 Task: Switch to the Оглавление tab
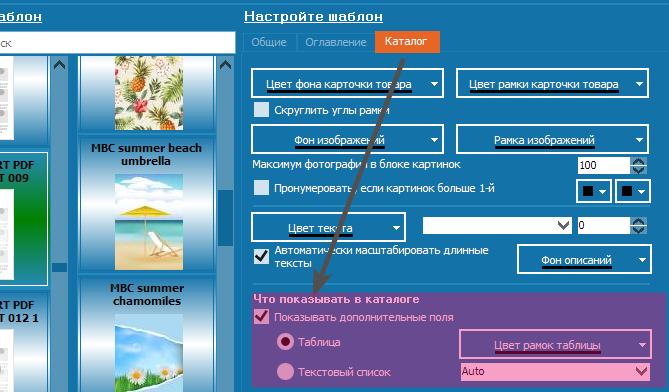click(x=335, y=42)
